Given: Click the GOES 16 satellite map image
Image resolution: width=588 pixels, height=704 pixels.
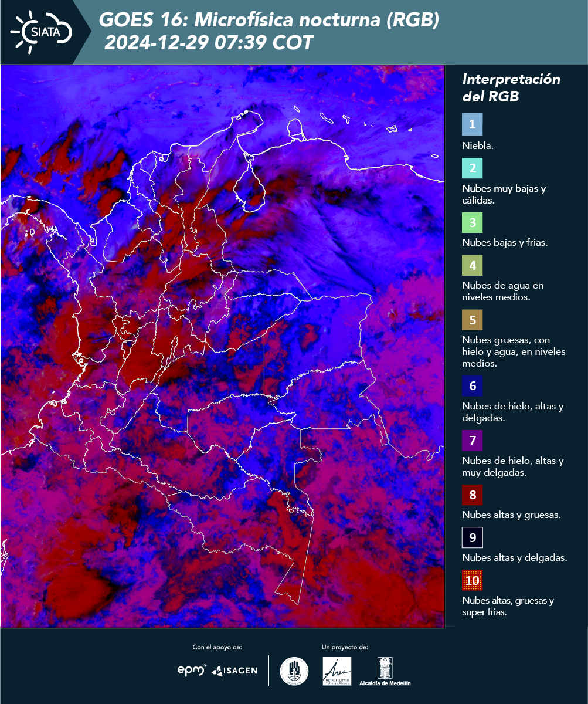Looking at the screenshot, I should tap(223, 346).
